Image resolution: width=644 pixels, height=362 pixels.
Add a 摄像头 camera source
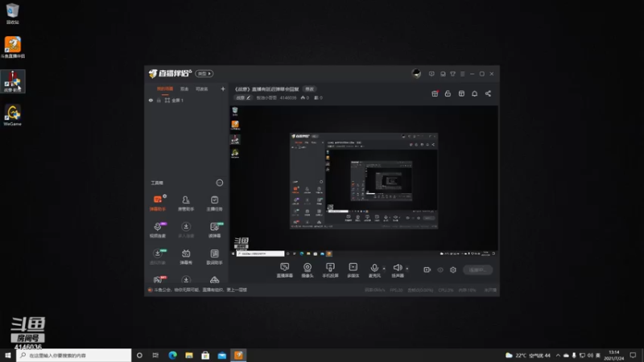click(308, 270)
